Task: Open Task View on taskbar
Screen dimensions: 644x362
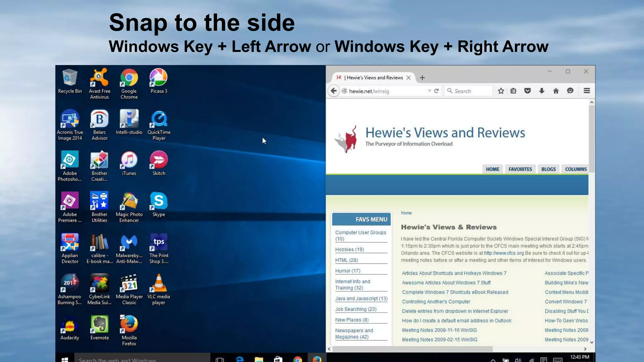Action: coord(220,359)
